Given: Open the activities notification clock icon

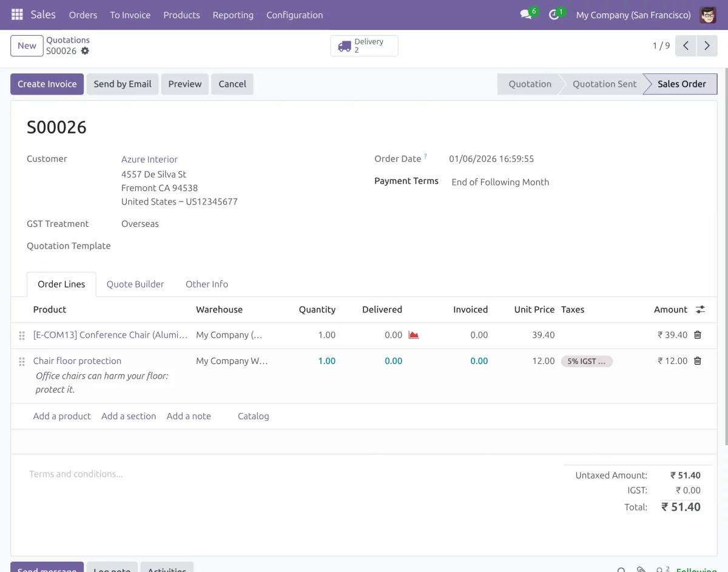Looking at the screenshot, I should (553, 15).
